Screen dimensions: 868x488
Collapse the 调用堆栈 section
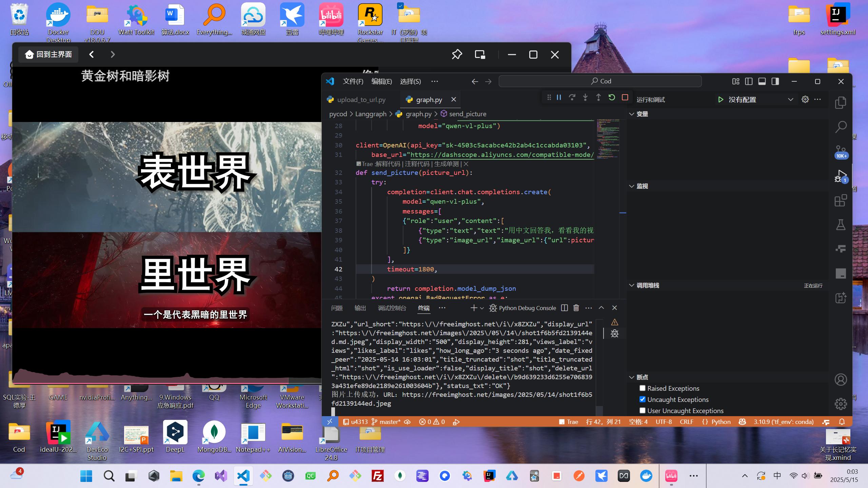631,285
